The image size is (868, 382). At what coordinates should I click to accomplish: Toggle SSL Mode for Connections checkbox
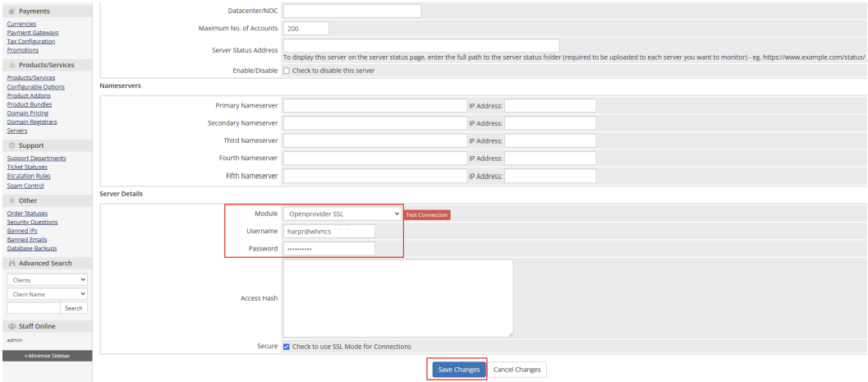[287, 347]
